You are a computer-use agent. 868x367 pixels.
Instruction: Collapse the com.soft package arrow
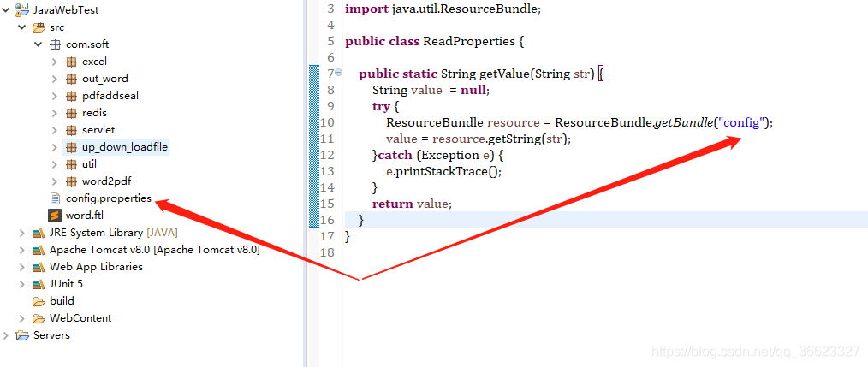pos(39,44)
